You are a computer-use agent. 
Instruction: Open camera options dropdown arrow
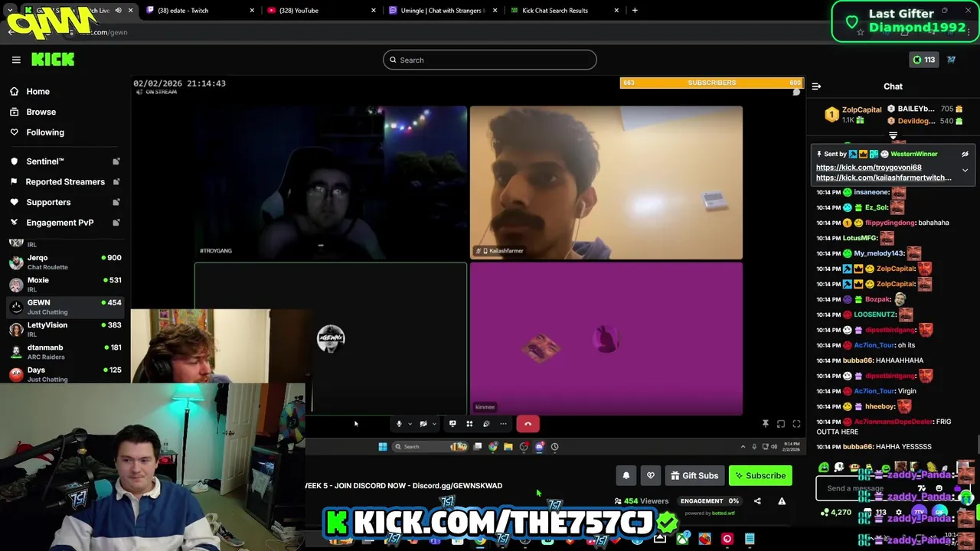[434, 424]
